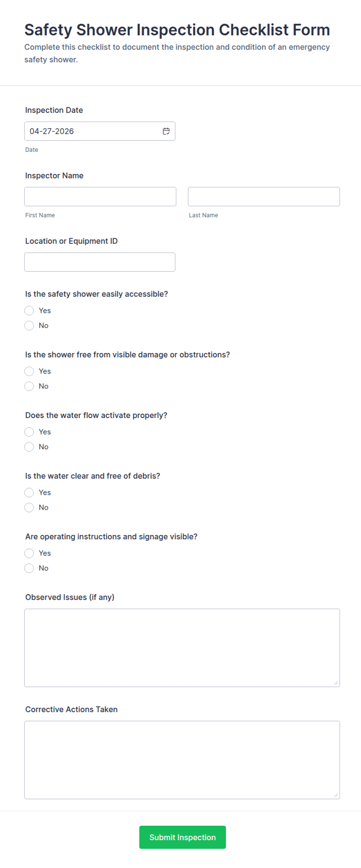Screen dimensions: 361x868
Task: Select No for signage visible question
Action: point(29,568)
